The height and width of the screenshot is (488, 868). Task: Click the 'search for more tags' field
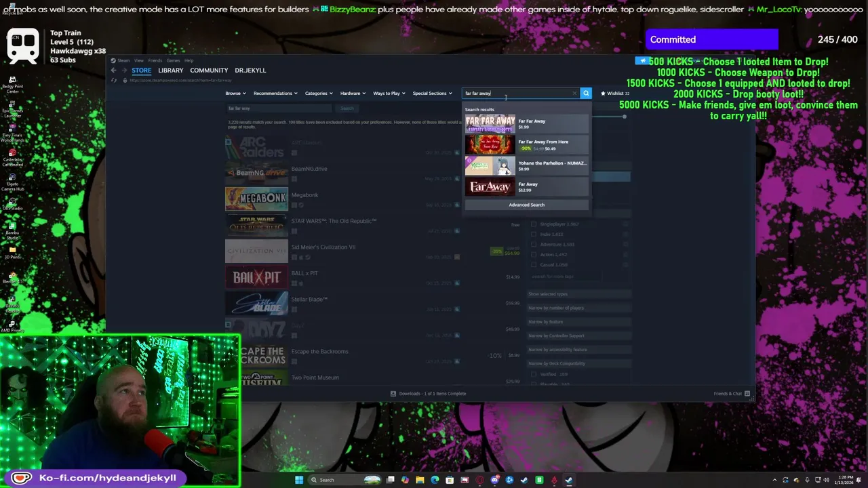click(x=565, y=277)
